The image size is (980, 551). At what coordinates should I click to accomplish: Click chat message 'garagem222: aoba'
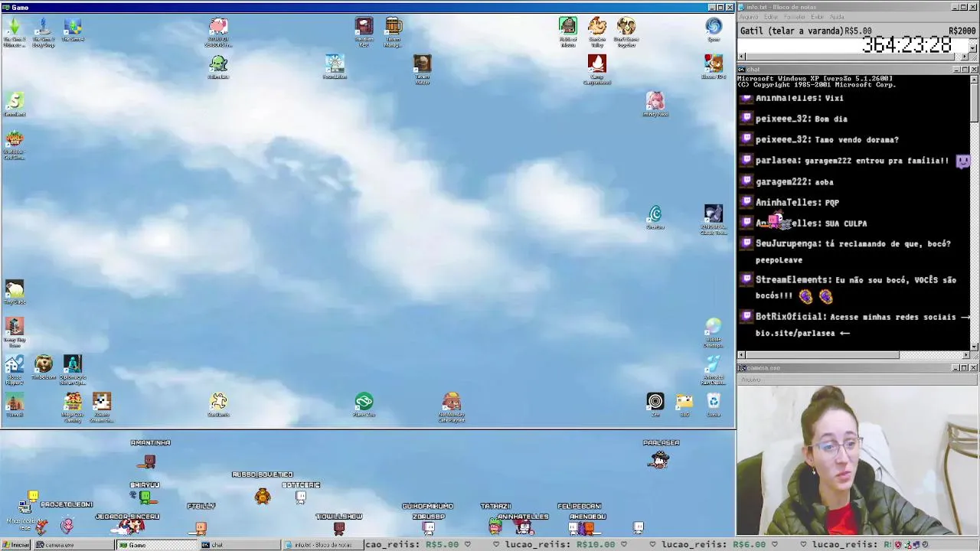(794, 182)
